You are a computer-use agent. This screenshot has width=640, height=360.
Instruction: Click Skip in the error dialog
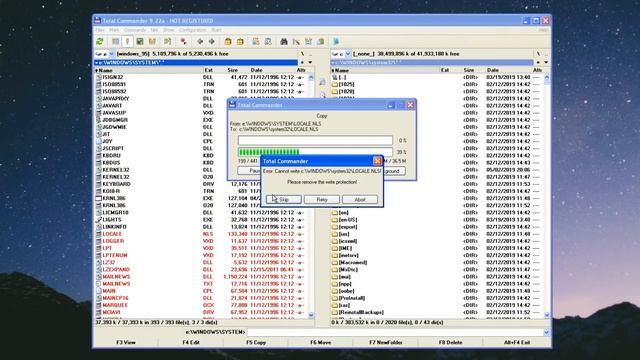pyautogui.click(x=284, y=200)
